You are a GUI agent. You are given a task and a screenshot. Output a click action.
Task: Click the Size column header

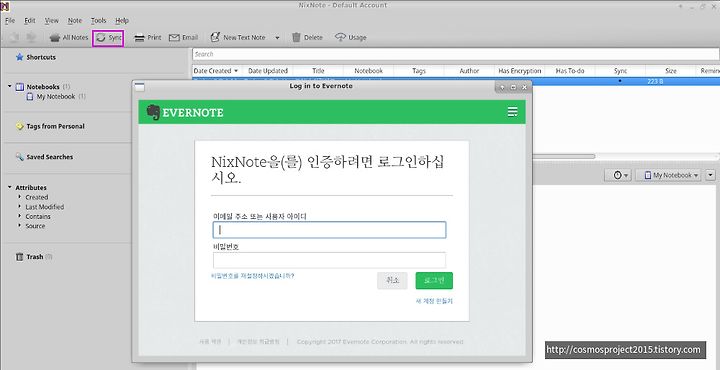(671, 71)
